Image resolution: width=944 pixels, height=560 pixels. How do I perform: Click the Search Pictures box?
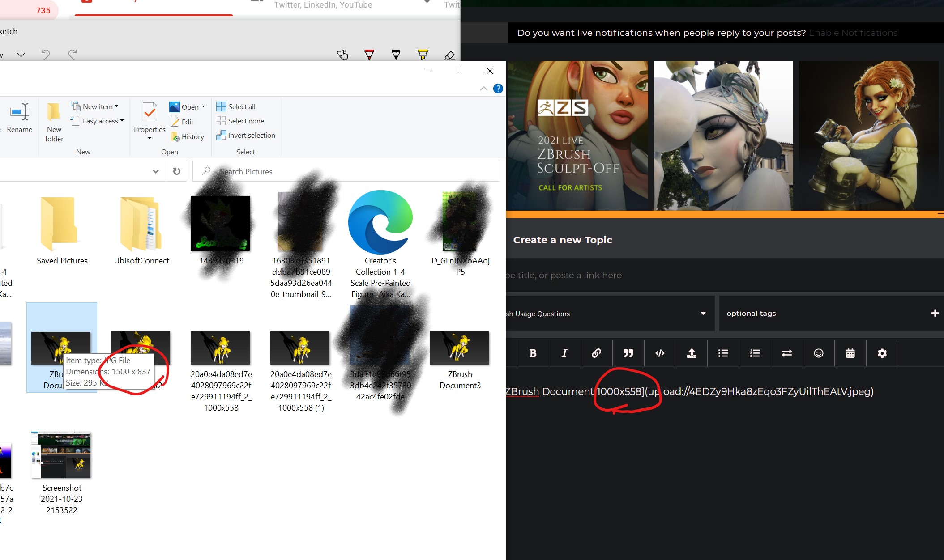point(346,171)
